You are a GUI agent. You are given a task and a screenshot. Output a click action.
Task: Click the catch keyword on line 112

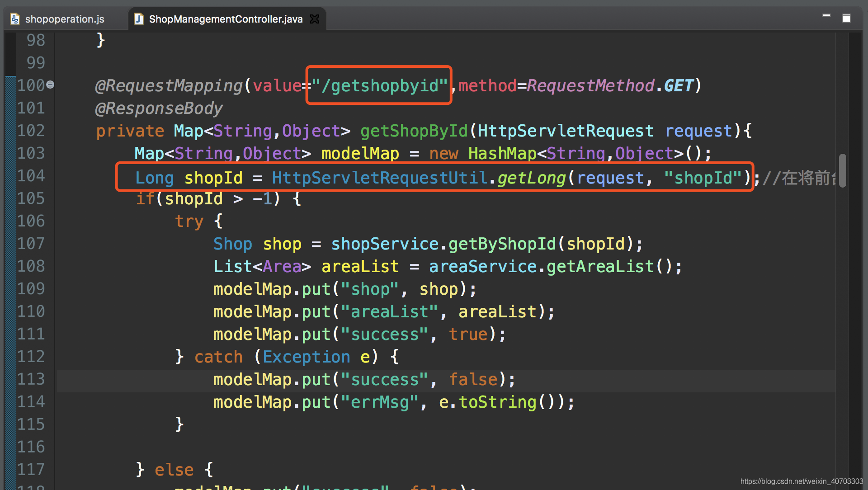click(x=218, y=357)
